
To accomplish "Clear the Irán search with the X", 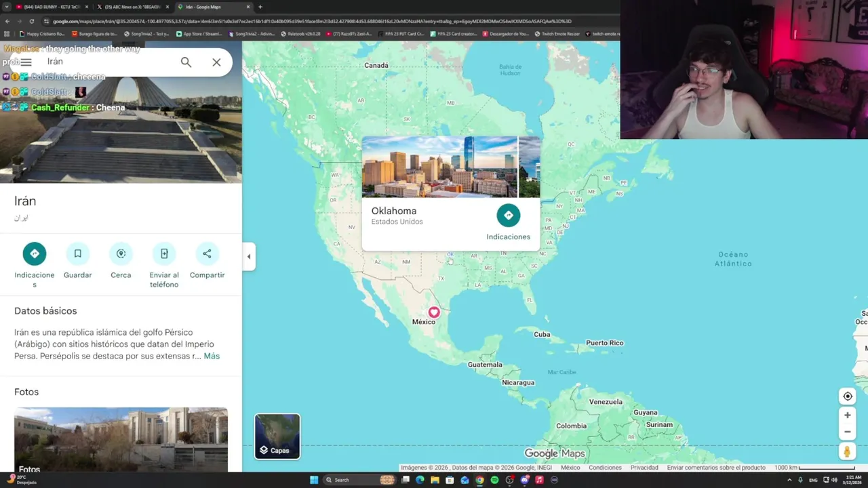I will point(216,62).
